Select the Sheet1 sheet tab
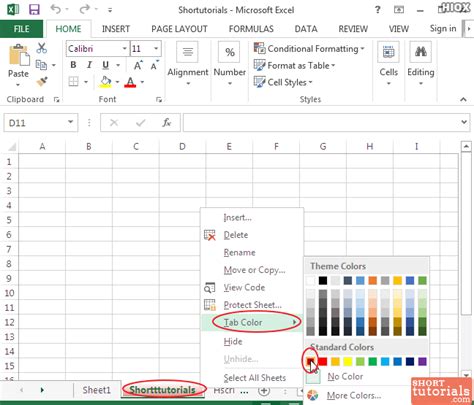Screen dimensions: 474x405 tap(96, 390)
